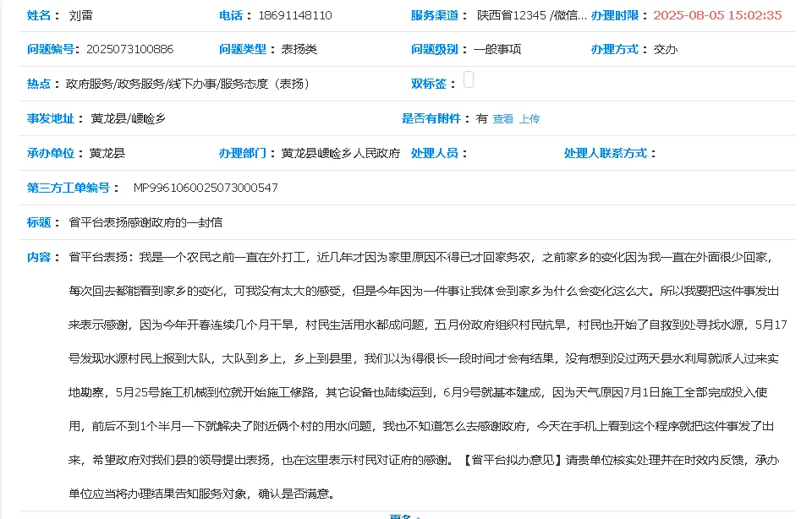The image size is (812, 519).
Task: Expand the 更多 link at the bottom
Action: pos(405,516)
